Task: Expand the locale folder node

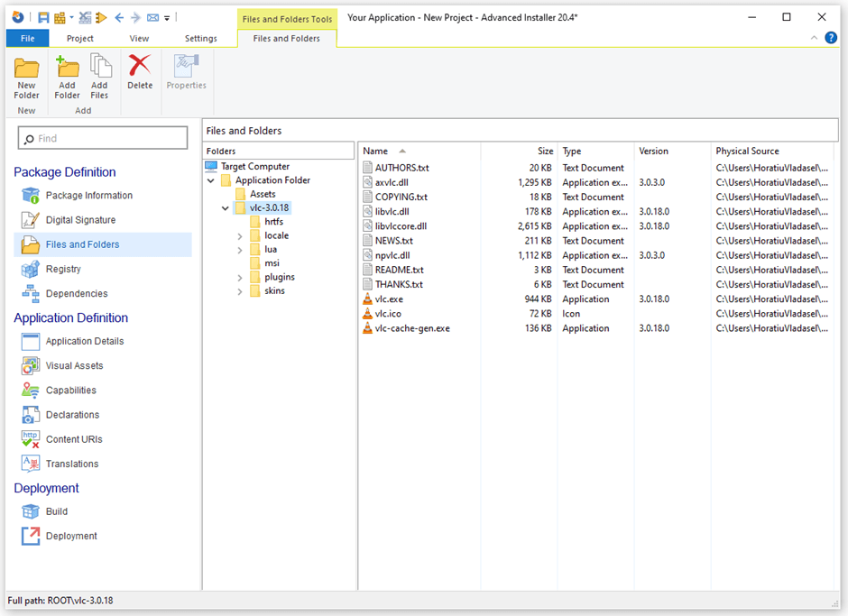Action: [x=240, y=236]
